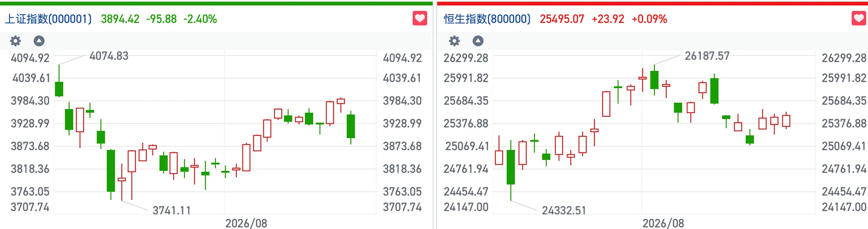
Task: Open 恒生指数(800000) index title link
Action: pyautogui.click(x=487, y=19)
